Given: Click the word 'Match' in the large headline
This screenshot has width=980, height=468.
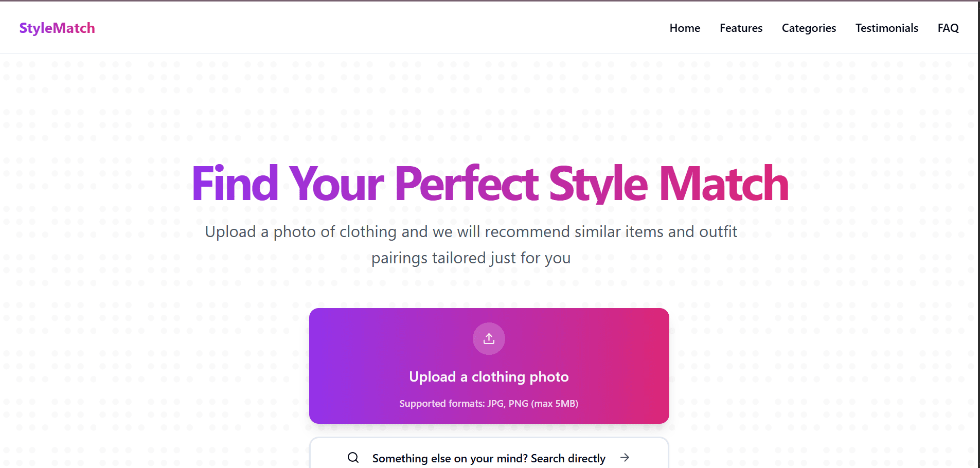Looking at the screenshot, I should point(724,184).
